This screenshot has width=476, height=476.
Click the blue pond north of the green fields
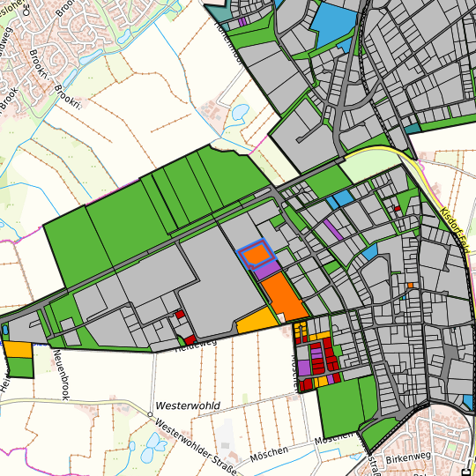coord(240,112)
